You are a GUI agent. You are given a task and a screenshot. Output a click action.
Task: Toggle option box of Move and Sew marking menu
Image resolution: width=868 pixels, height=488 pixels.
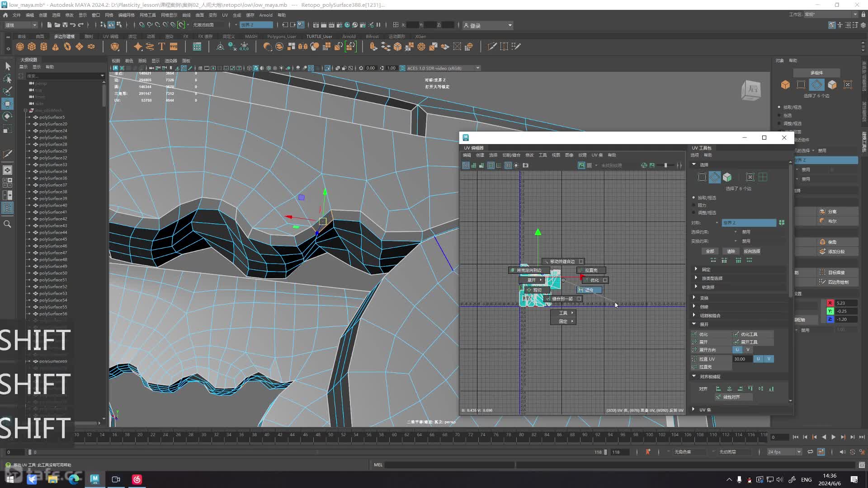tap(581, 262)
